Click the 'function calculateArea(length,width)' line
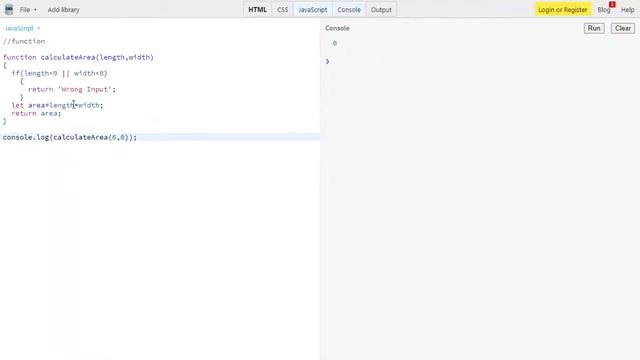The image size is (640, 360). tap(78, 57)
